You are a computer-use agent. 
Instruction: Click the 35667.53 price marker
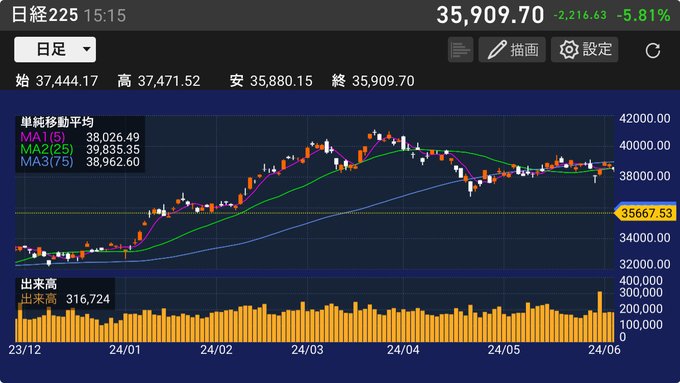(645, 213)
